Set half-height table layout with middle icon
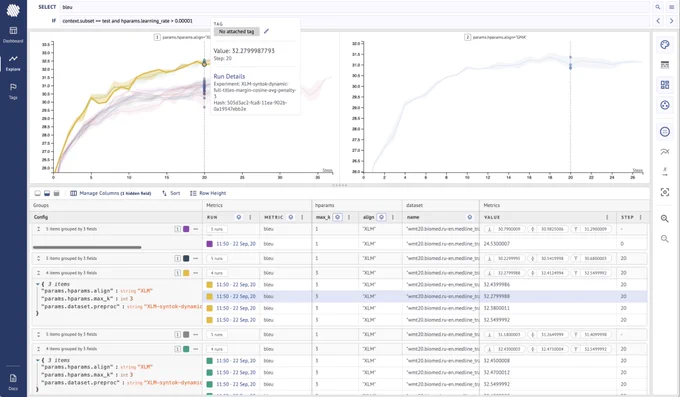 tap(47, 193)
